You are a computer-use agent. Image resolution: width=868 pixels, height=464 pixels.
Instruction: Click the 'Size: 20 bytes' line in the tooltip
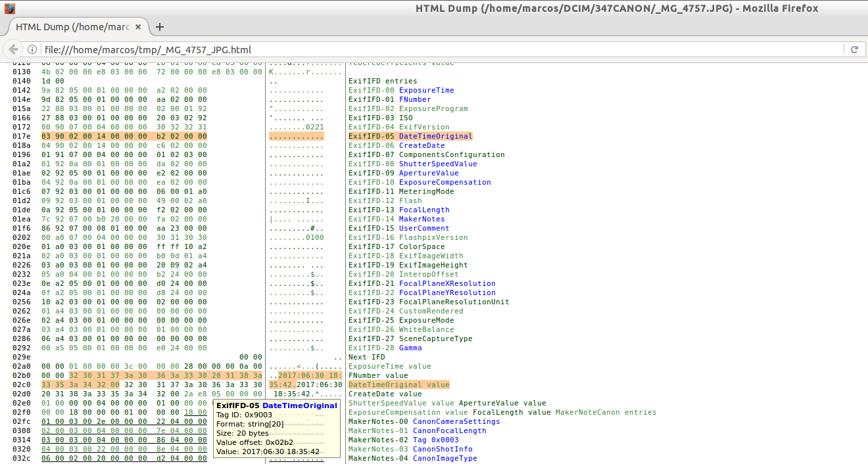pyautogui.click(x=241, y=433)
